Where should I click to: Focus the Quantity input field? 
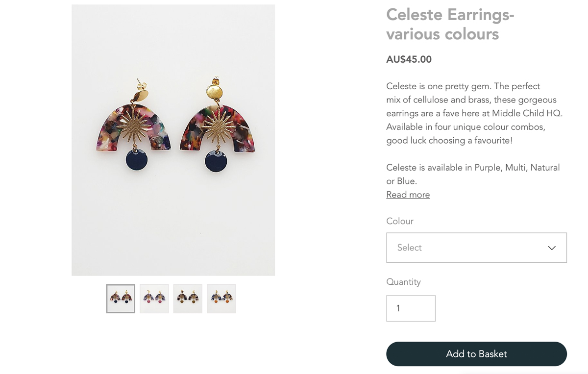[411, 308]
